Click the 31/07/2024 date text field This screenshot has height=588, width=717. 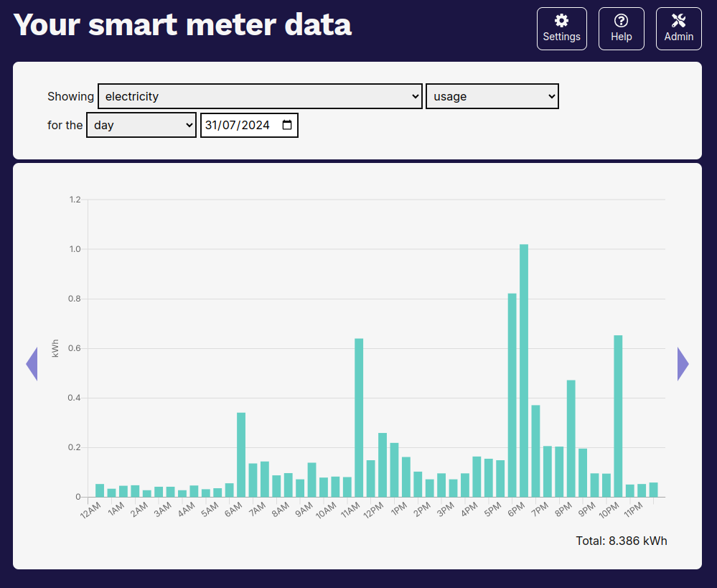click(238, 125)
